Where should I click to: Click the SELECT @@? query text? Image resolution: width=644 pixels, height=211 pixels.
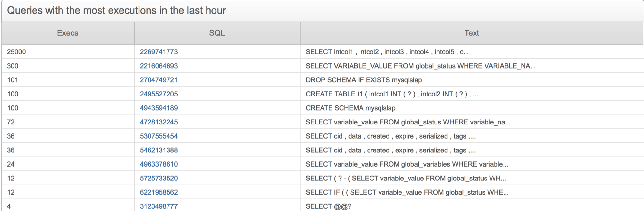point(328,206)
